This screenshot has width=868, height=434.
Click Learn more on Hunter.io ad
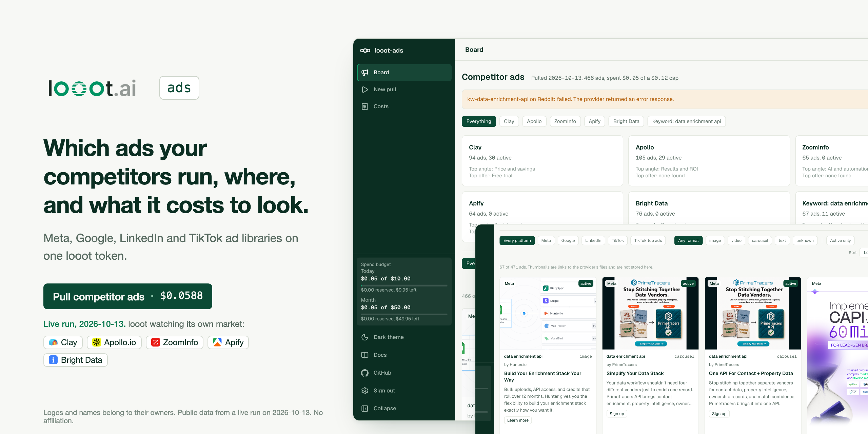point(518,420)
